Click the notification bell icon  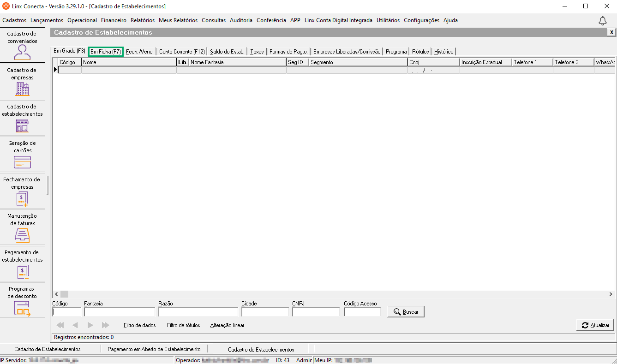[603, 21]
